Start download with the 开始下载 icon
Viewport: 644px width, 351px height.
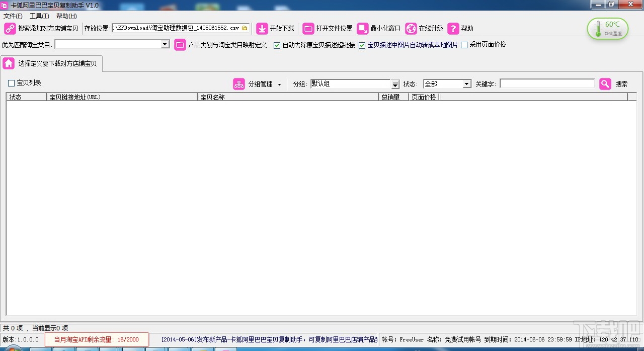pyautogui.click(x=262, y=28)
